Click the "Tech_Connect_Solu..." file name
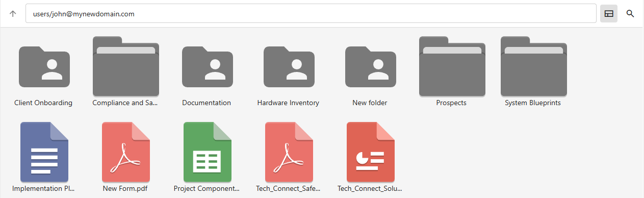The image size is (644, 198). coord(370,188)
